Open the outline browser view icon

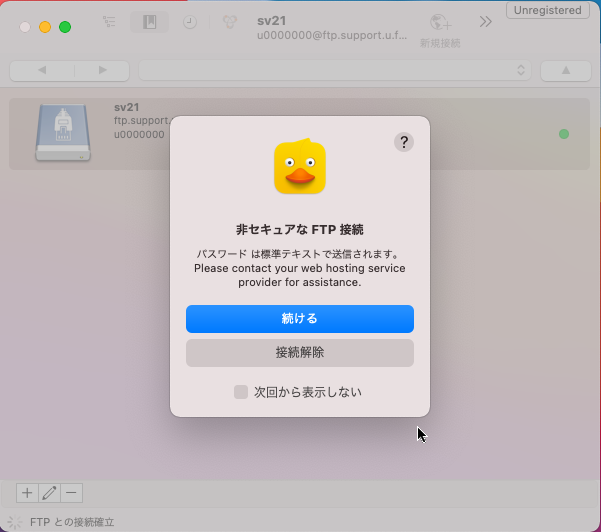(109, 22)
